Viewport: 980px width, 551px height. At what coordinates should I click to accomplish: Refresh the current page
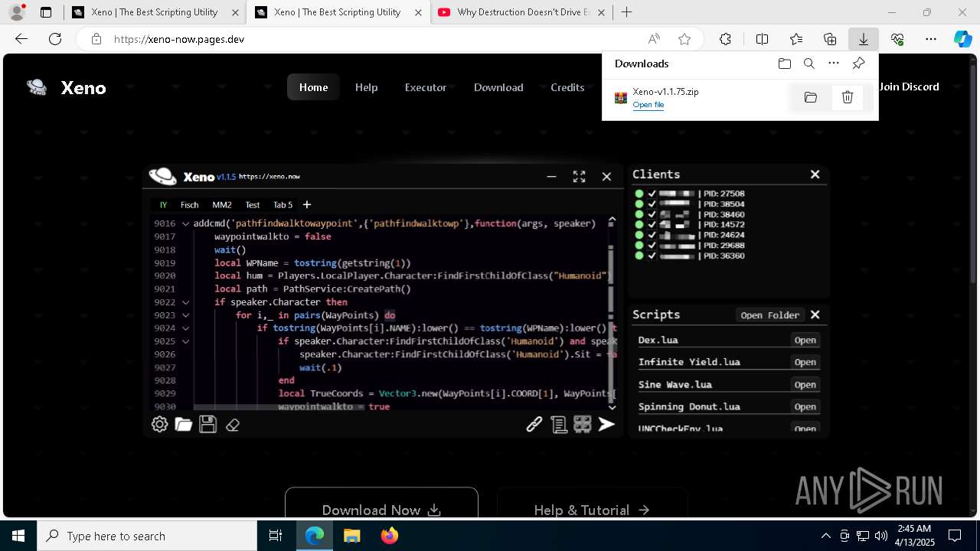55,39
